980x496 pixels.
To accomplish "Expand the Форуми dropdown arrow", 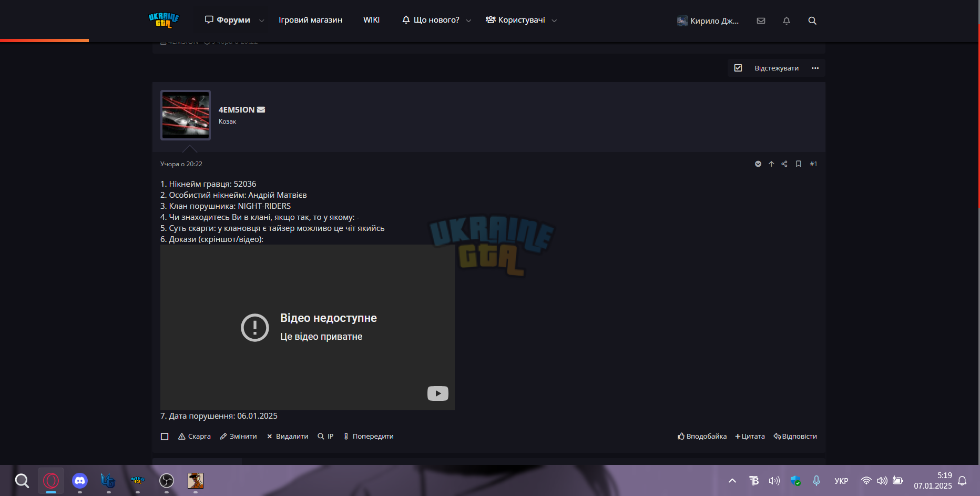I will click(262, 21).
